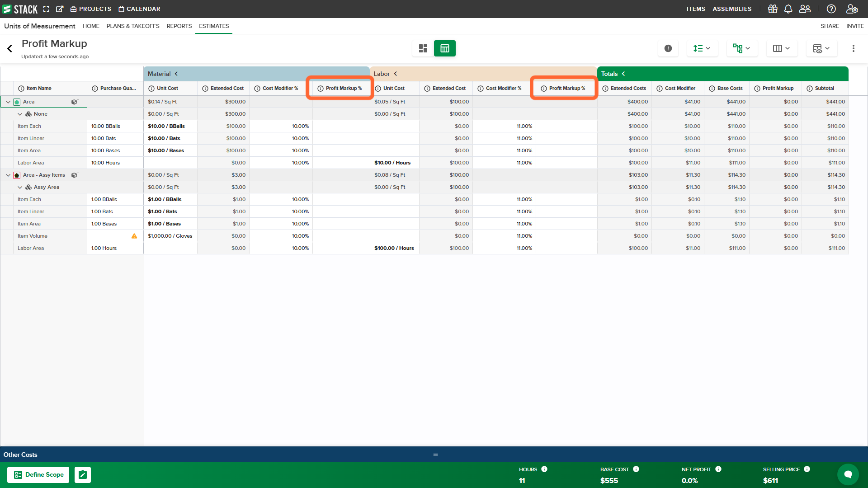Open the chat bubble in the bottom corner
The image size is (868, 488).
pos(848,474)
